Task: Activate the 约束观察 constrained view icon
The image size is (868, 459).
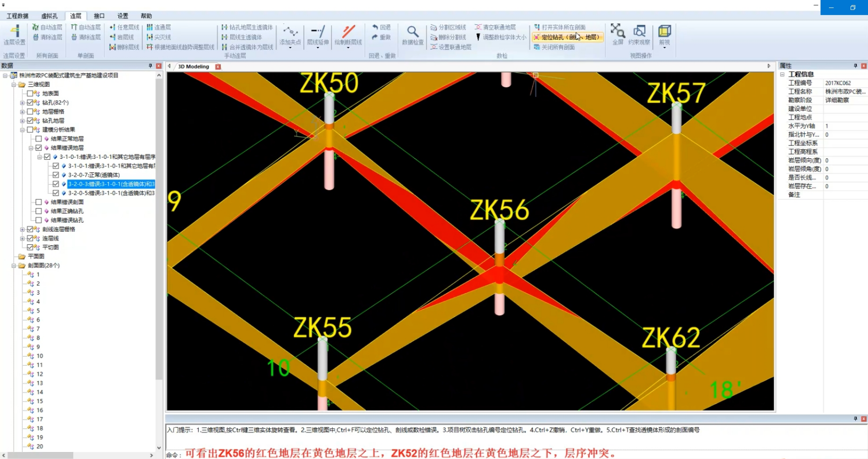Action: 639,34
